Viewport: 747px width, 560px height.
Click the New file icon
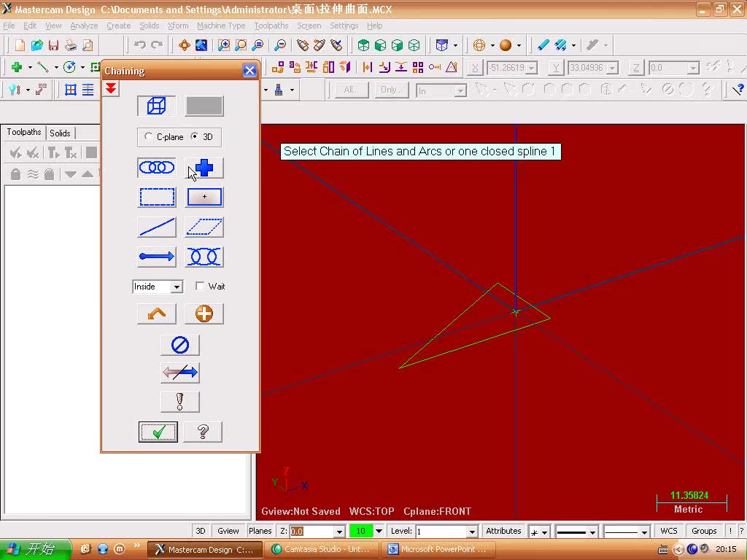[20, 45]
